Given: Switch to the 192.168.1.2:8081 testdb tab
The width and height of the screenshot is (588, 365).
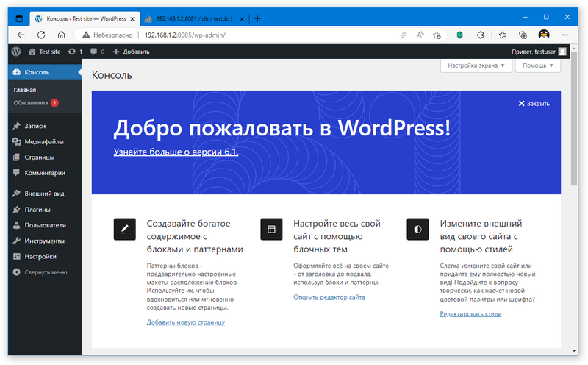Looking at the screenshot, I should pyautogui.click(x=194, y=18).
